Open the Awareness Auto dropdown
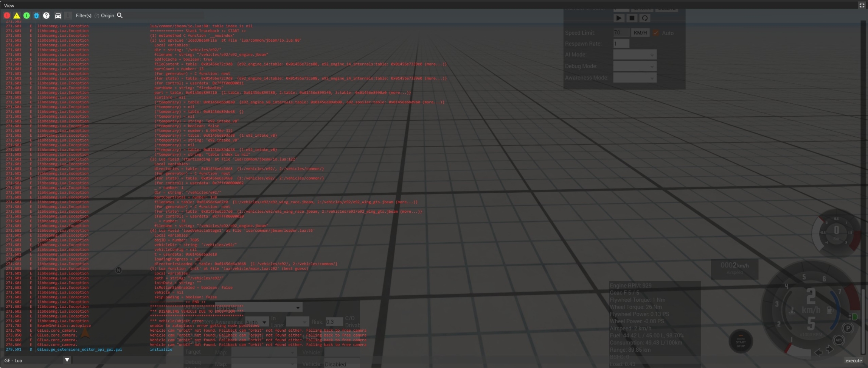The height and width of the screenshot is (368, 868). [x=257, y=322]
